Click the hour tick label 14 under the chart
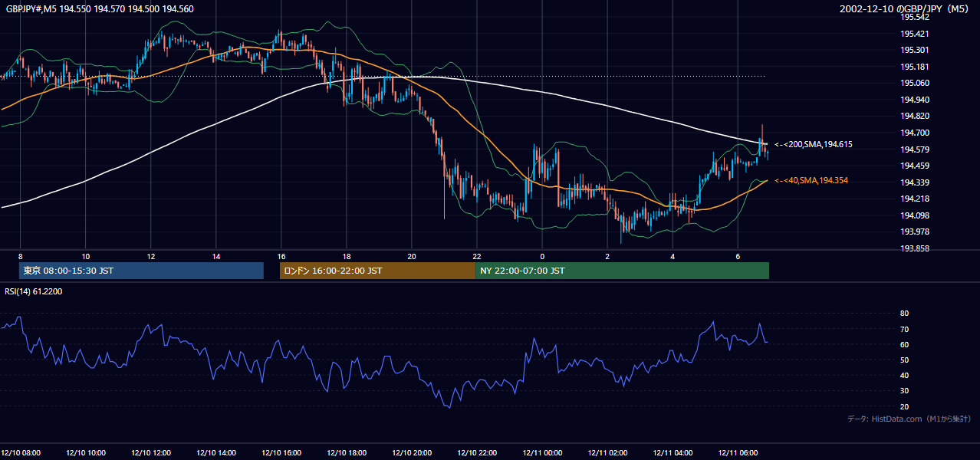 coord(216,256)
